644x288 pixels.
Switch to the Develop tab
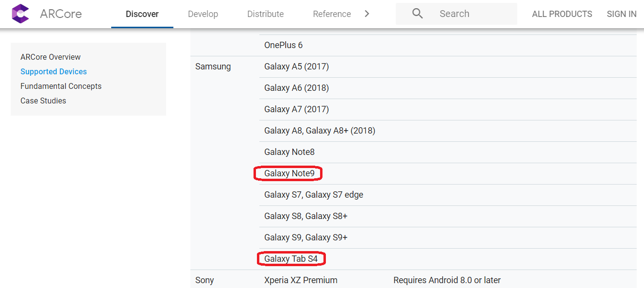point(203,14)
